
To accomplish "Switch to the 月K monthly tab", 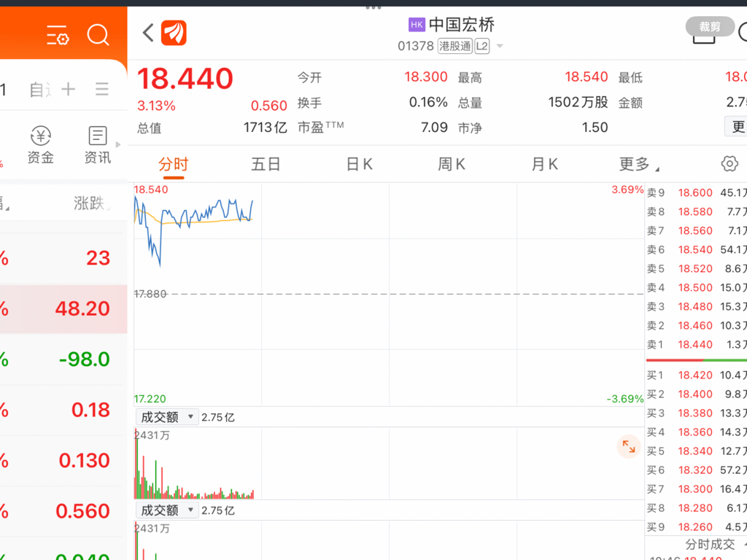I will [544, 164].
